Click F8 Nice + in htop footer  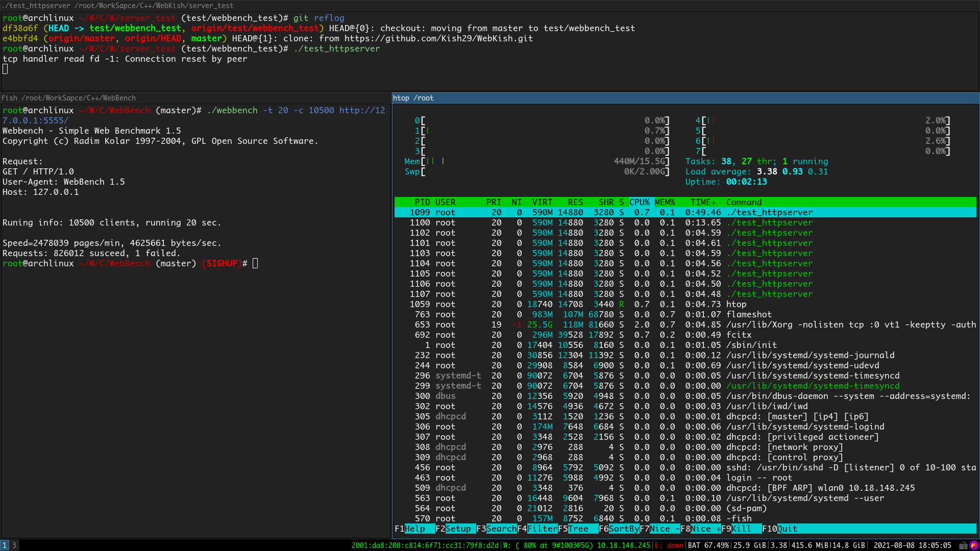pos(700,529)
